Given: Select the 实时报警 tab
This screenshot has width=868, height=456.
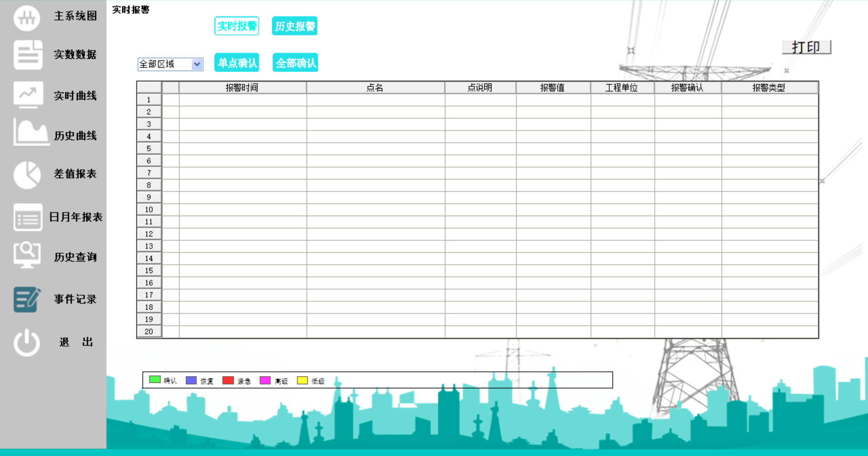Looking at the screenshot, I should 236,26.
